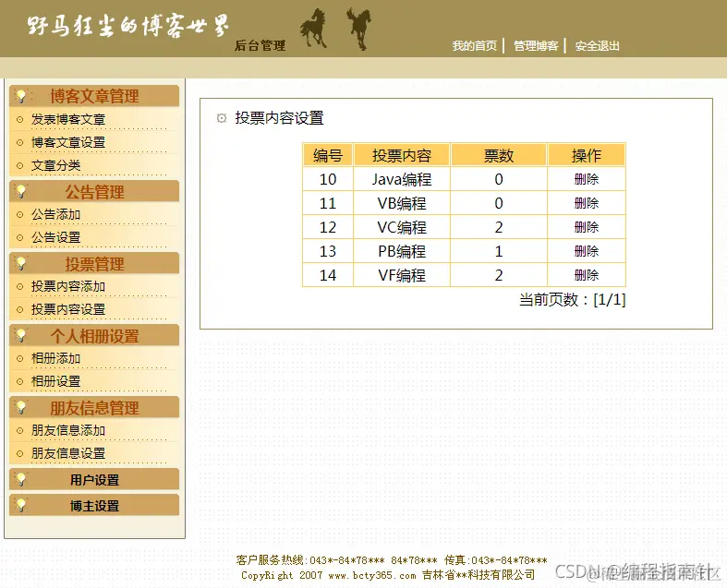Open 公告添加 in sidebar
This screenshot has height=588, width=727.
coord(55,214)
